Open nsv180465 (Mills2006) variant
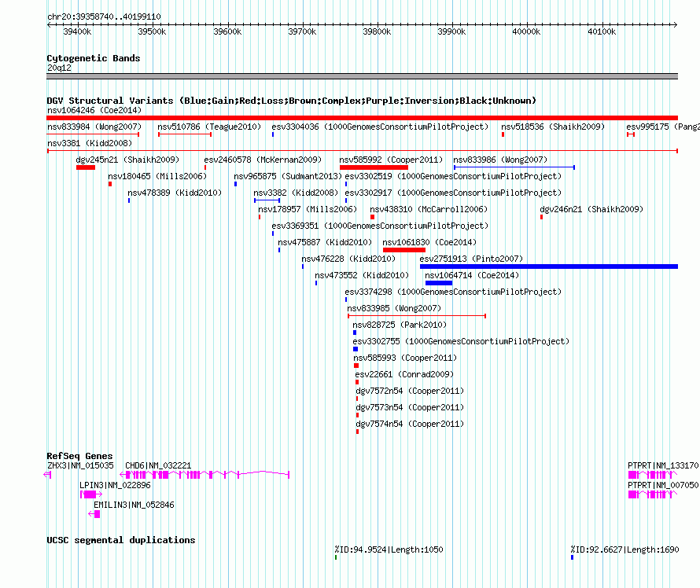This screenshot has width=700, height=588. pos(157,176)
